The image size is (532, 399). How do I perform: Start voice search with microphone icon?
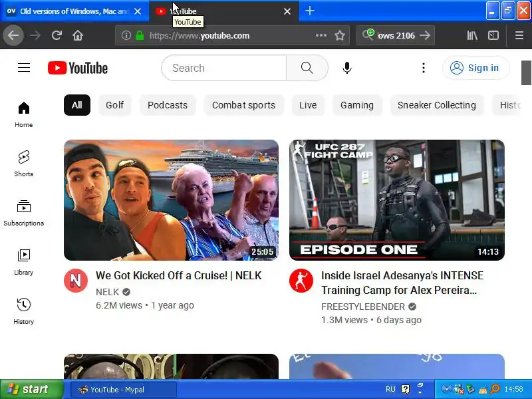pyautogui.click(x=346, y=68)
